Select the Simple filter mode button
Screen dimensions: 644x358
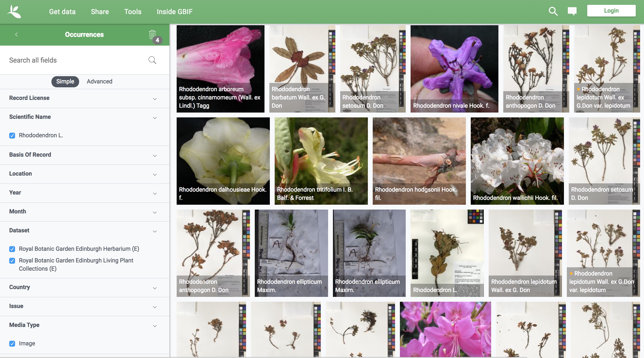tap(65, 81)
